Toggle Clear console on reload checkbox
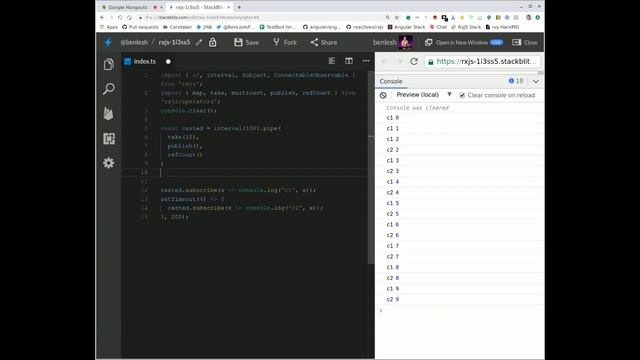640x360 pixels. (x=462, y=95)
